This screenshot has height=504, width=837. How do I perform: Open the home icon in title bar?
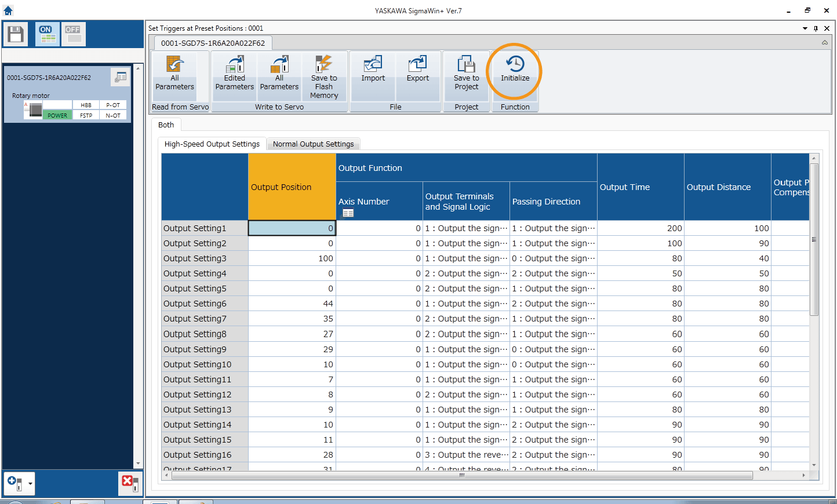[x=8, y=10]
